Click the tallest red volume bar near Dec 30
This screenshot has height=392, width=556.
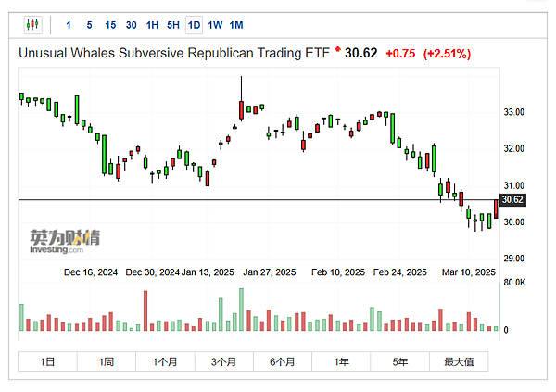[145, 310]
